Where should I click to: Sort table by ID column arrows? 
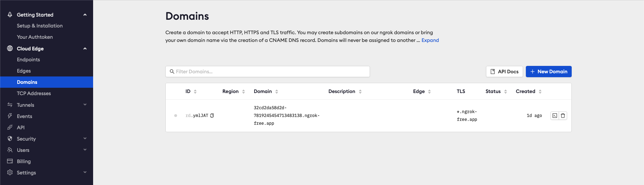pos(195,92)
